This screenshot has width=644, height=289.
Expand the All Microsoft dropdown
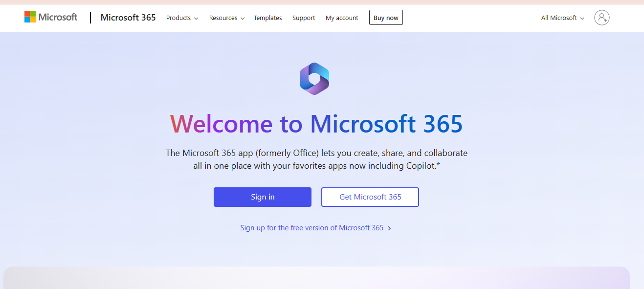(562, 18)
